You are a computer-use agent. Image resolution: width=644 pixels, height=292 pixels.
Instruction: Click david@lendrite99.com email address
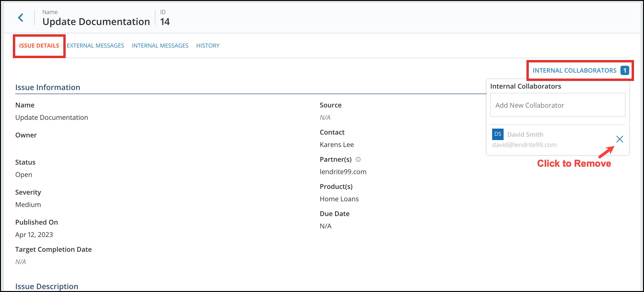524,145
